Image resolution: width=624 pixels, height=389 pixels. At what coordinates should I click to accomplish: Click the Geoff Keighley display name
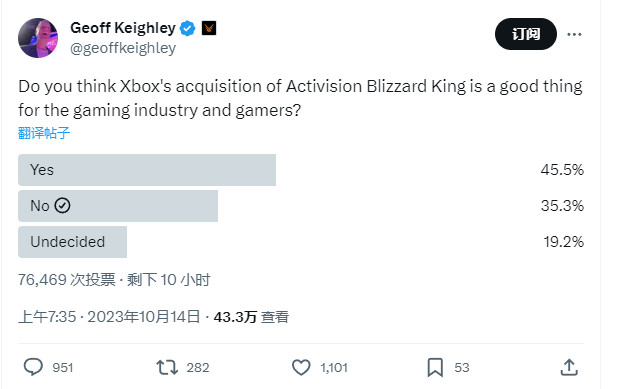point(123,28)
